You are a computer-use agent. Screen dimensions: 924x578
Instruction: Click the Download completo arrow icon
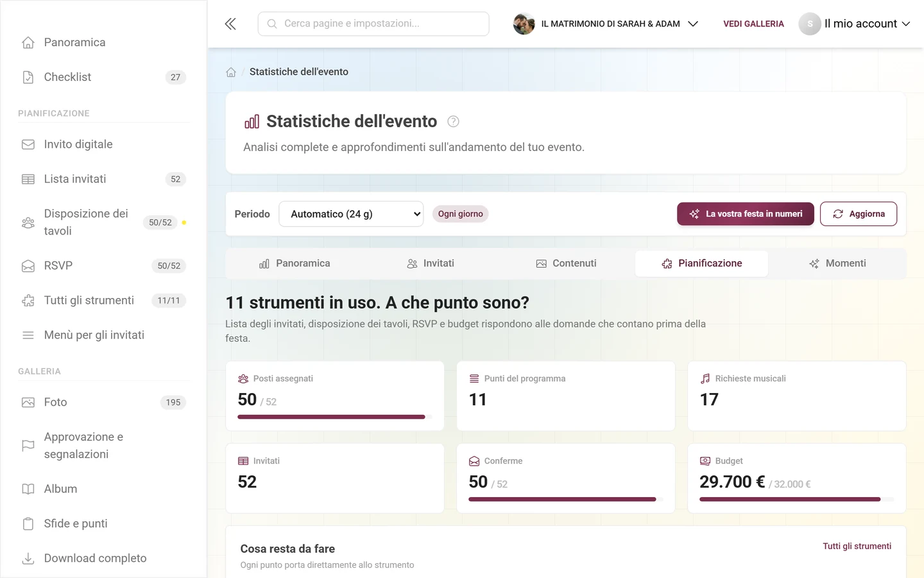tap(28, 559)
